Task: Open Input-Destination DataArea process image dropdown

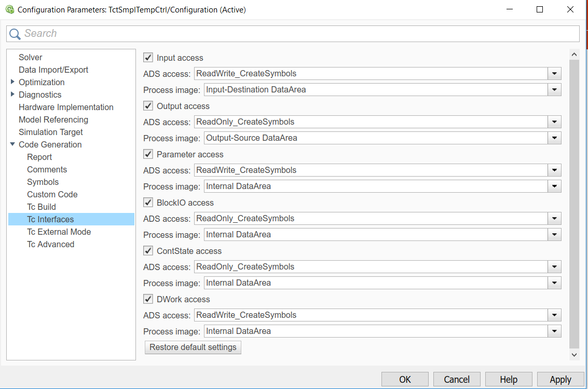Action: 554,90
